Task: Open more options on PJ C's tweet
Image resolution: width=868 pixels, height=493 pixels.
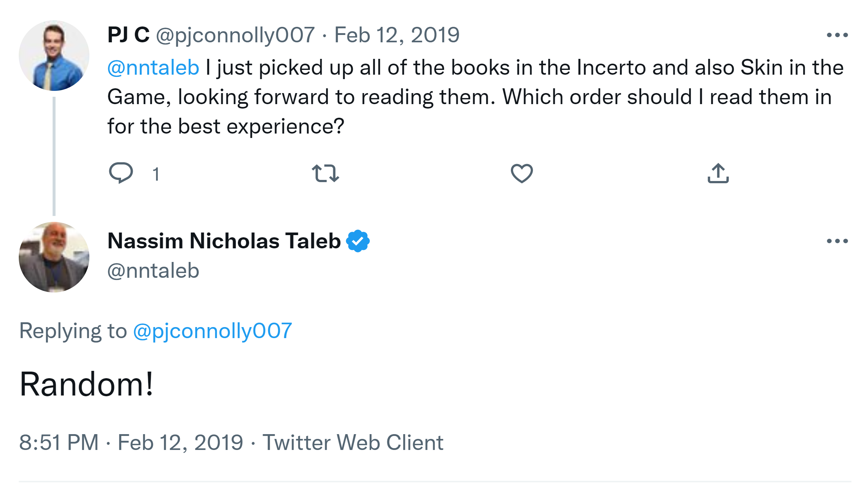Action: pos(837,35)
